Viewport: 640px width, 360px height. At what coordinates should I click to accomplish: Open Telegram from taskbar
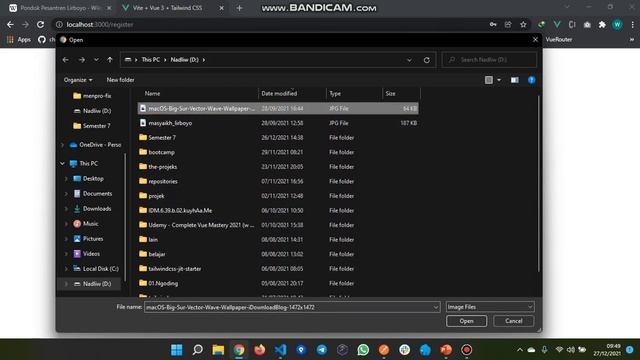click(322, 350)
